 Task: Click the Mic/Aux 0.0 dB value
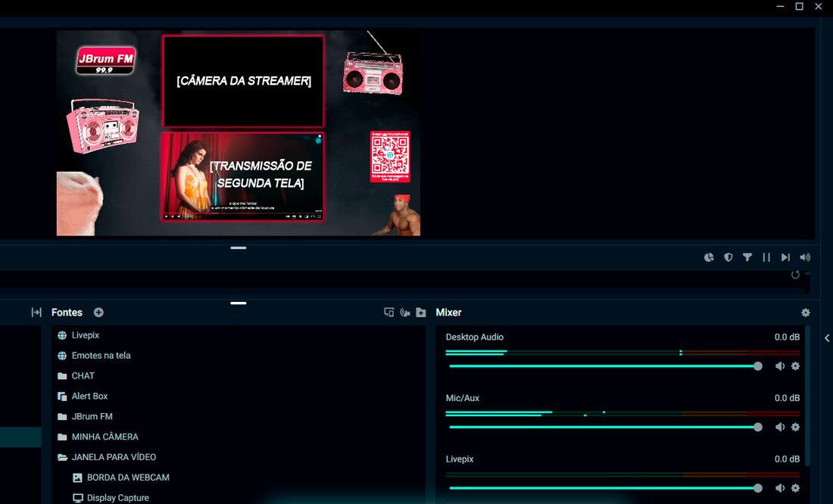tap(787, 398)
